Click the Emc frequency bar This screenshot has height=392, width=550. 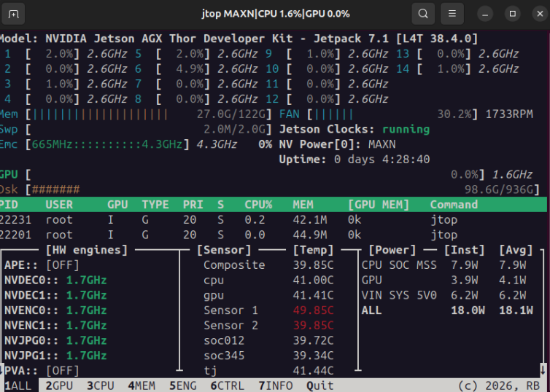click(x=107, y=144)
